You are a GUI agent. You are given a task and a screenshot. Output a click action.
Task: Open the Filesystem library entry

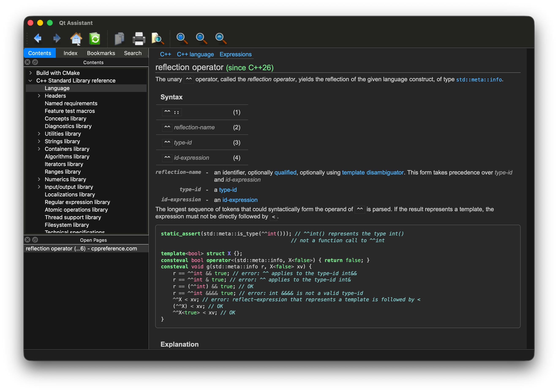(67, 225)
